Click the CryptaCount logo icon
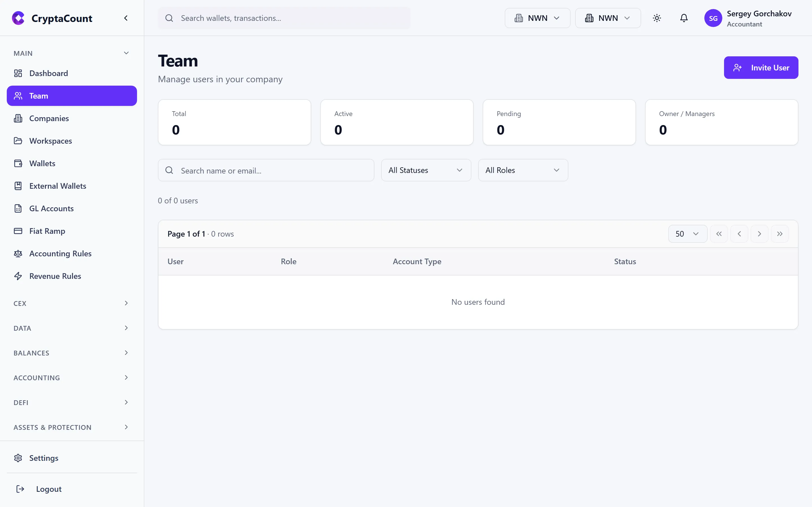The height and width of the screenshot is (507, 812). [18, 18]
